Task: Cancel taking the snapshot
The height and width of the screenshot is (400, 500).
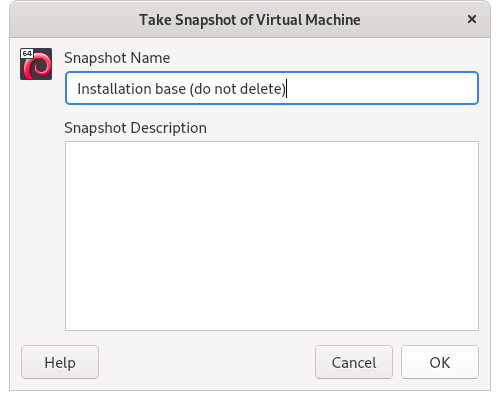Action: tap(354, 362)
